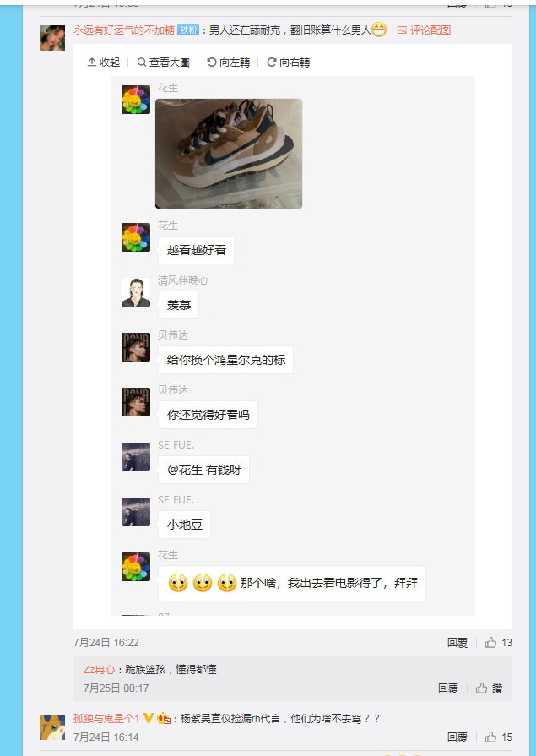Collapse the expanded comment image with 收起
Screen dimensions: 536x756
(x=103, y=63)
